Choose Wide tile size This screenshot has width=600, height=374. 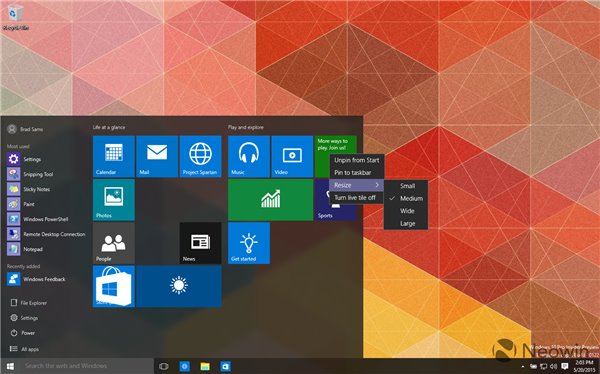click(x=406, y=211)
